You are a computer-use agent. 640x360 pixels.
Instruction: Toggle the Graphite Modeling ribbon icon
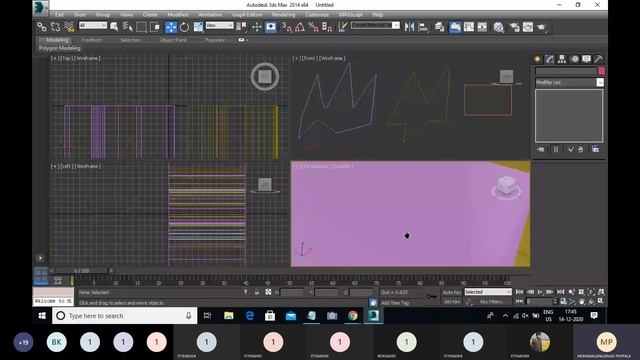tap(455, 27)
